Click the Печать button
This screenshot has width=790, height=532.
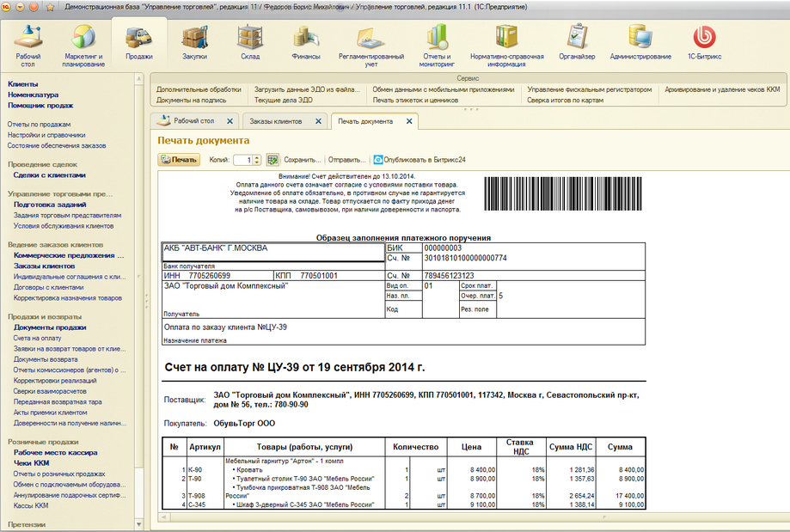pos(179,160)
